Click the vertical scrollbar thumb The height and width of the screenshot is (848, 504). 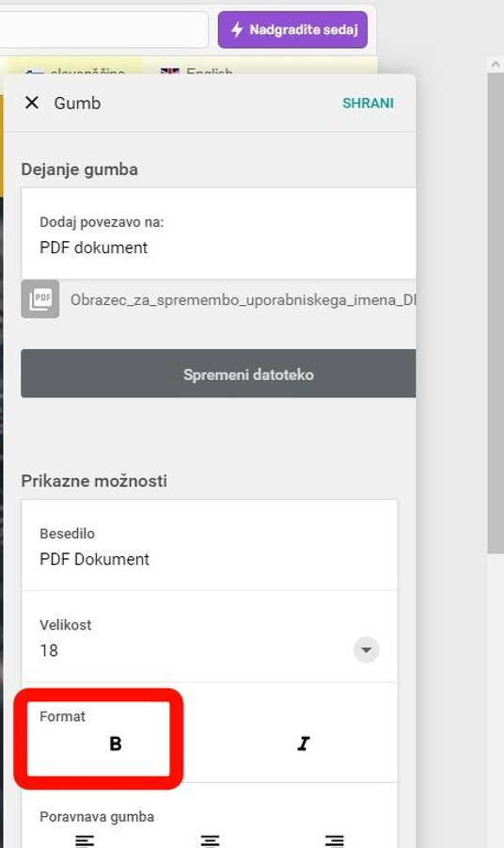point(496,313)
